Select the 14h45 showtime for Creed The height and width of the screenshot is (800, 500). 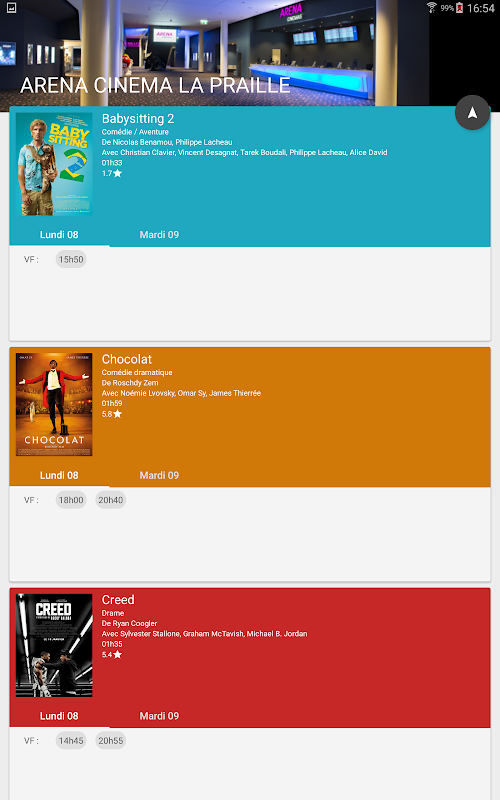71,741
